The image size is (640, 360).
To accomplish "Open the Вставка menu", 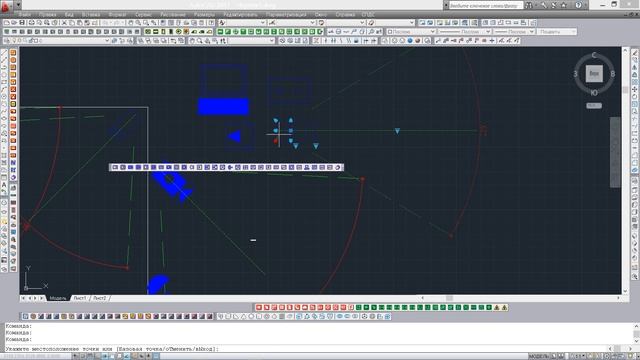I will 91,14.
